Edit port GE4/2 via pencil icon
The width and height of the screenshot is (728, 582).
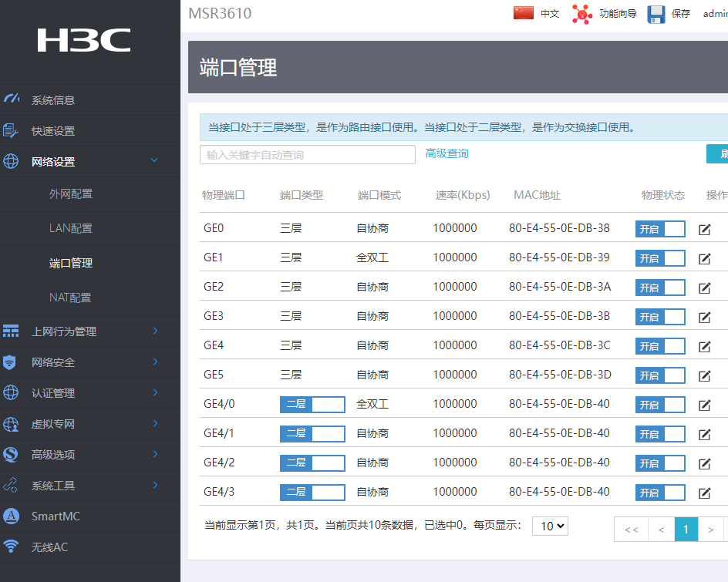704,463
